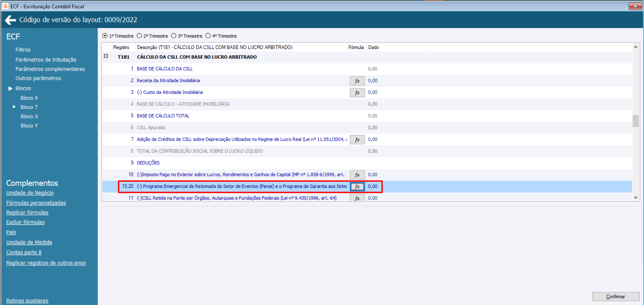Open Replicar registros de outros anos link
644x305 pixels.
pos(46,263)
